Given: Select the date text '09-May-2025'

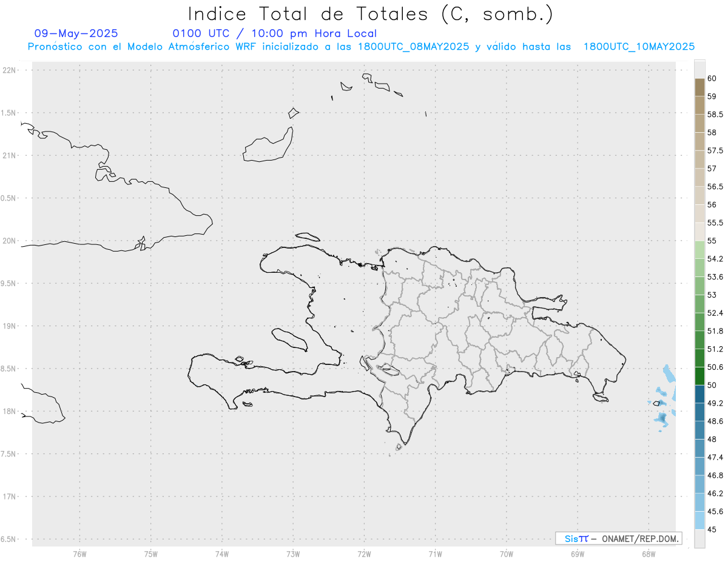Looking at the screenshot, I should (76, 34).
